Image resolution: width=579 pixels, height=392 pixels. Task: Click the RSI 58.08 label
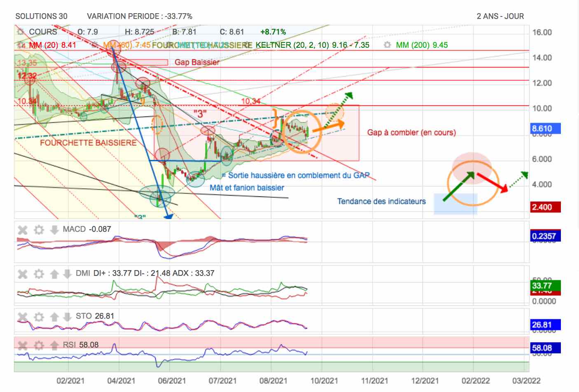coord(81,345)
